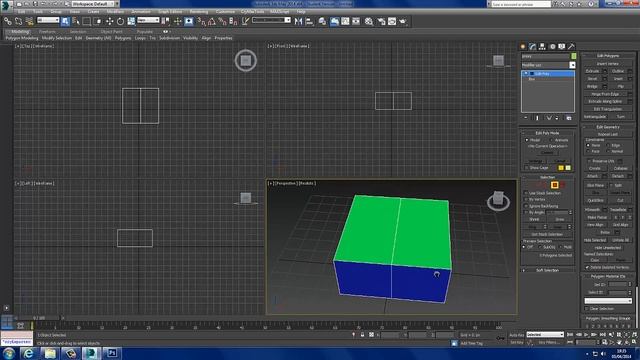Screen dimensions: 640x360
Task: Expand the Soft Selection rollout
Action: pyautogui.click(x=547, y=270)
